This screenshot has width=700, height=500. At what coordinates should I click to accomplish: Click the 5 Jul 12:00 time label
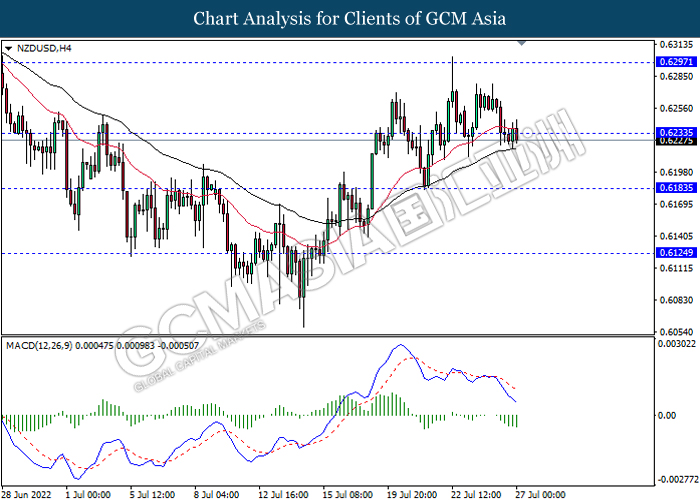click(x=152, y=495)
